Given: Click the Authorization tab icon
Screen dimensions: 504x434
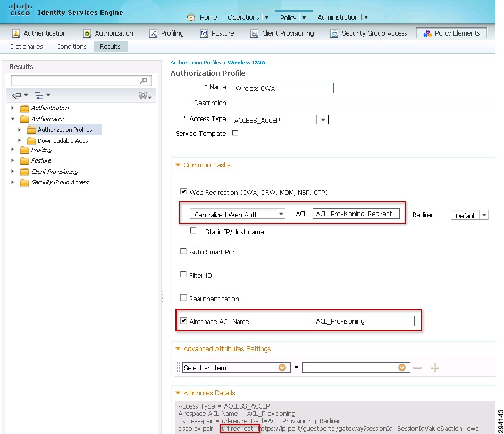Looking at the screenshot, I should (x=87, y=33).
